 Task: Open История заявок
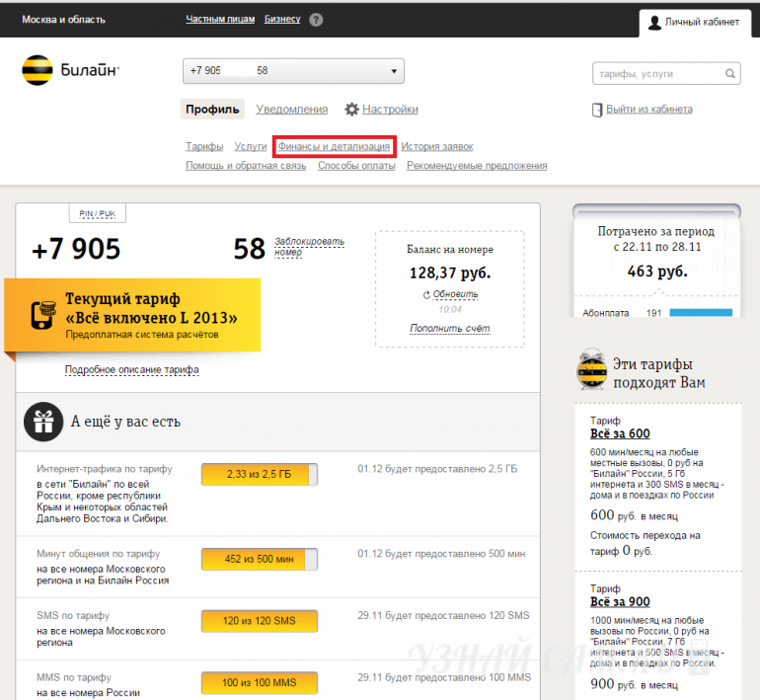click(x=437, y=146)
